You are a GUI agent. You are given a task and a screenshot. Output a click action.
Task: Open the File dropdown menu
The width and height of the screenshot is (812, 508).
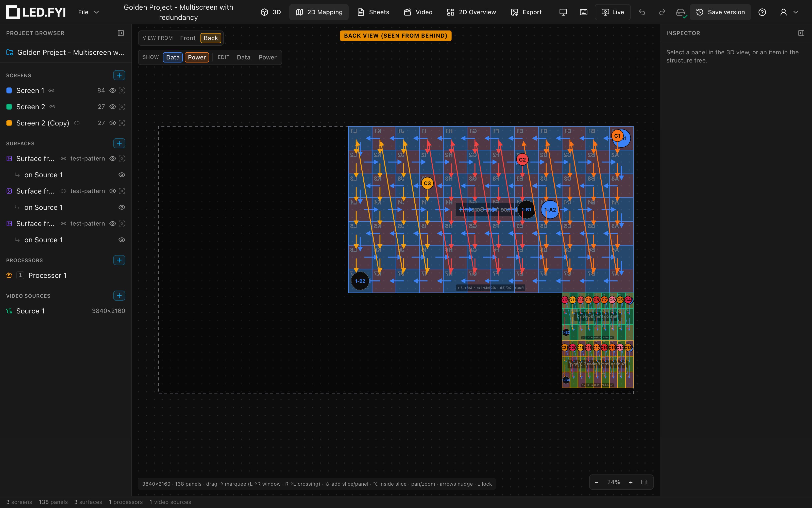pos(88,12)
